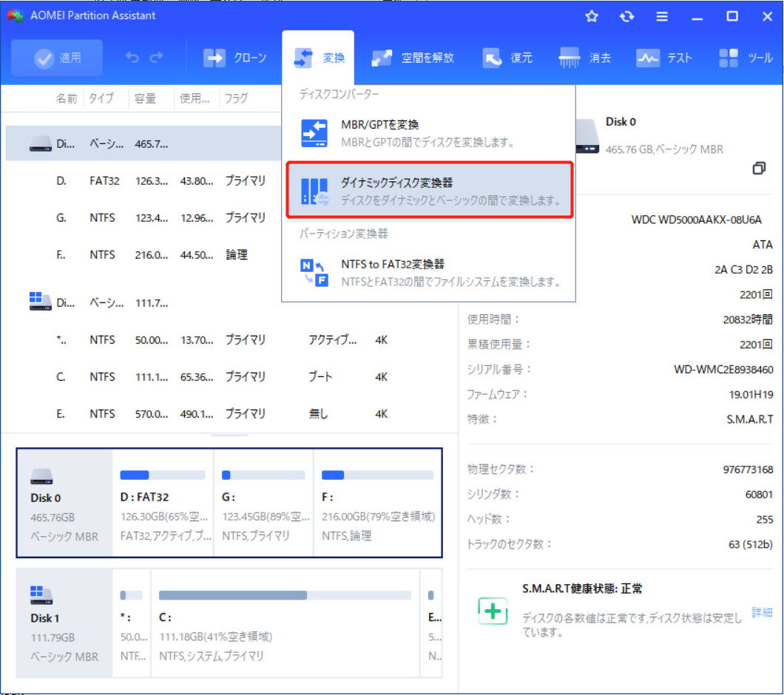
Task: Select the C: NTFS boot partition row
Action: [230, 376]
